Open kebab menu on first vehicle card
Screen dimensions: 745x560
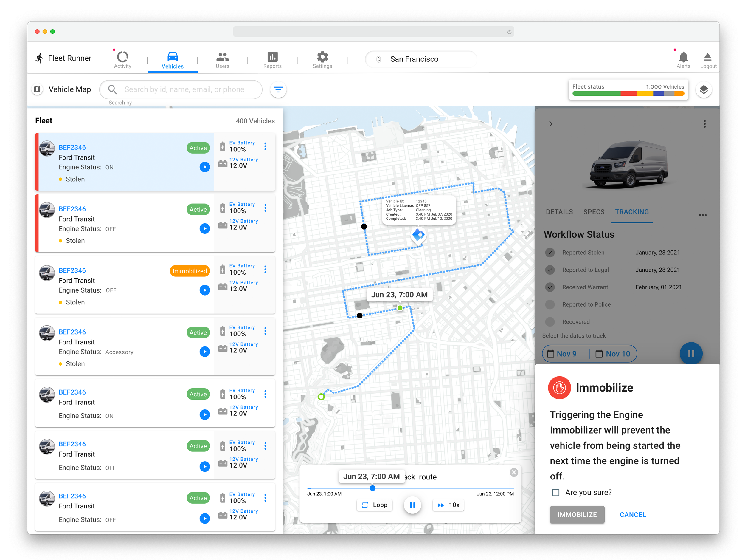[x=266, y=146]
